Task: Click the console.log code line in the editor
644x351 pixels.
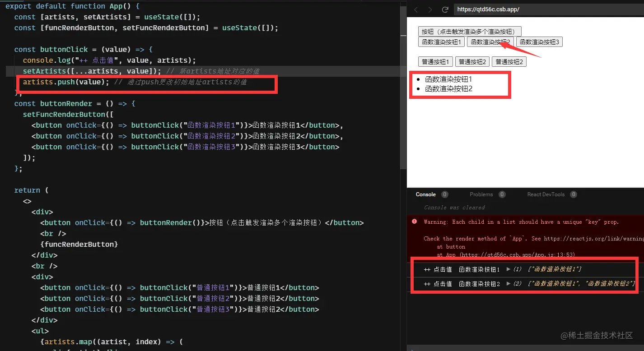Action: (x=109, y=60)
